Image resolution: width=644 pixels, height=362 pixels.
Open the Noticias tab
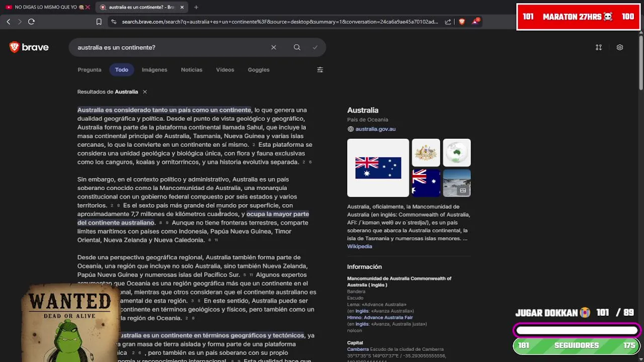tap(192, 70)
